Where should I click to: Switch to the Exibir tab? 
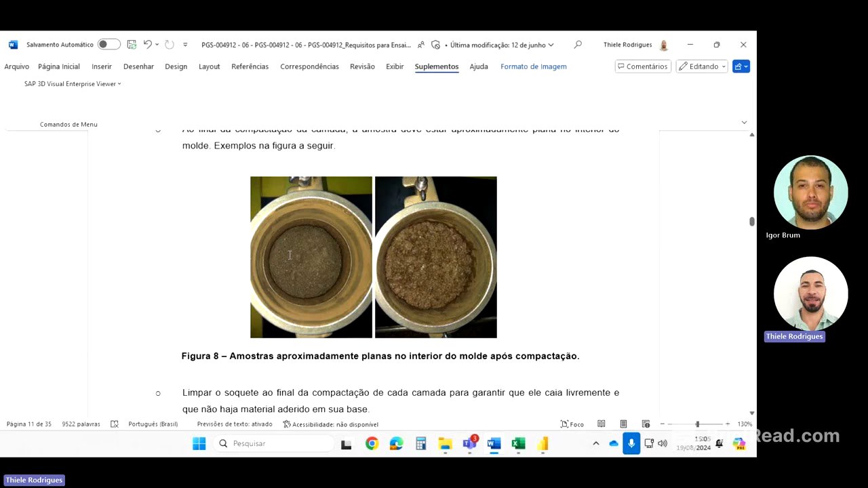pyautogui.click(x=395, y=66)
